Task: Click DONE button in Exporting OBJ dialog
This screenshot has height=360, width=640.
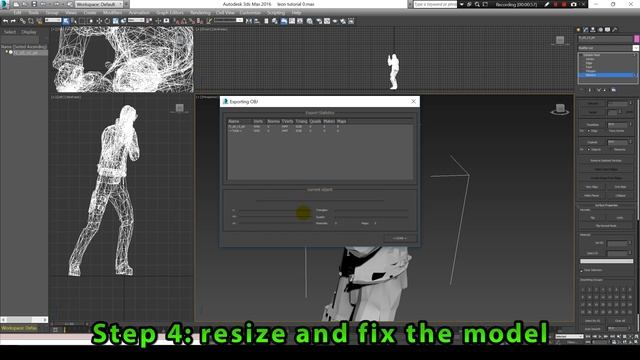Action: (x=399, y=238)
